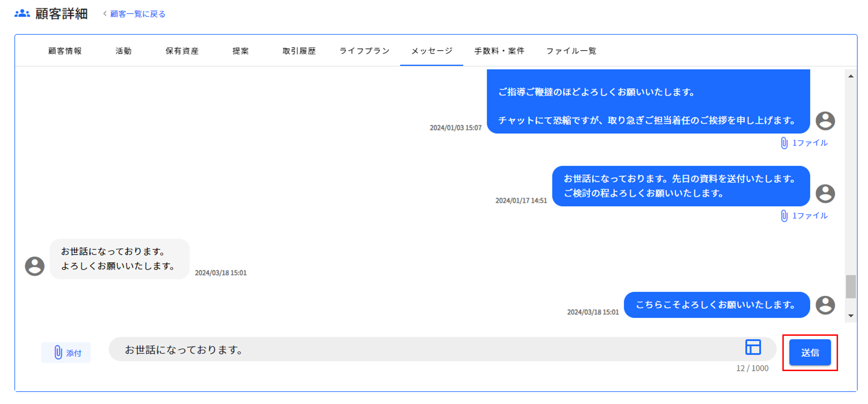Click scrollbar up arrow in chat

point(850,77)
